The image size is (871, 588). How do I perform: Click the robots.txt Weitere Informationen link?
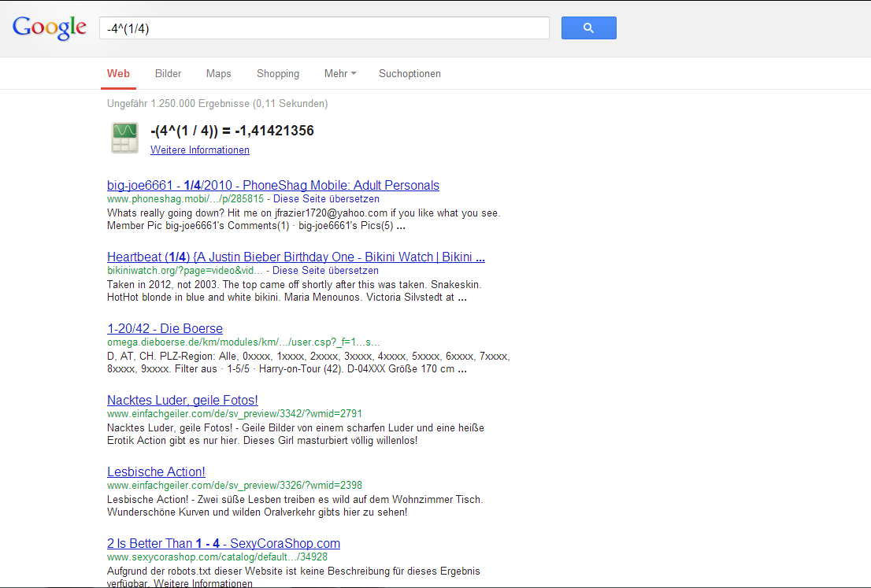pyautogui.click(x=203, y=583)
